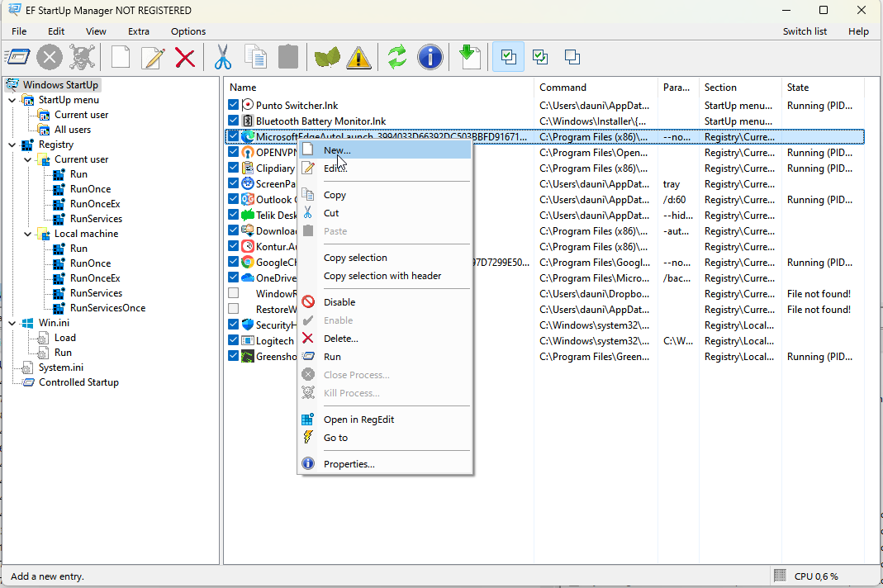Click the pencil Edit entry toolbar icon
This screenshot has height=588, width=883.
point(153,57)
